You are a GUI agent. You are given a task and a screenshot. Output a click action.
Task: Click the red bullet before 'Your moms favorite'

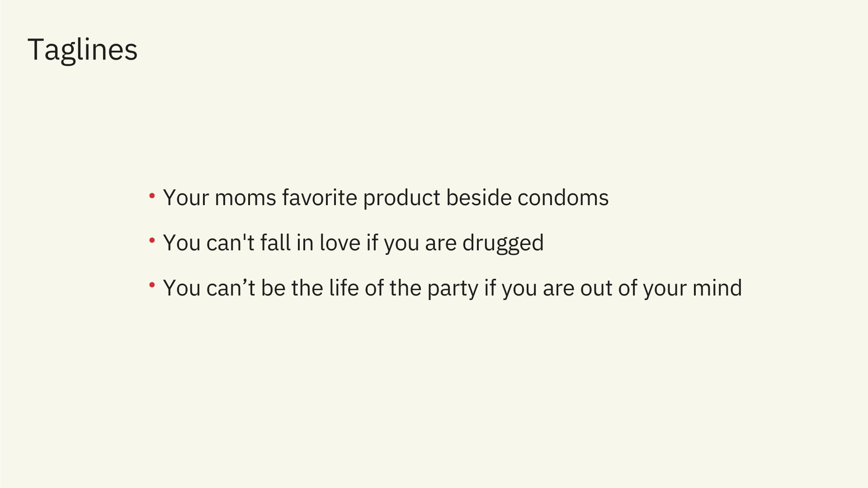(x=152, y=196)
